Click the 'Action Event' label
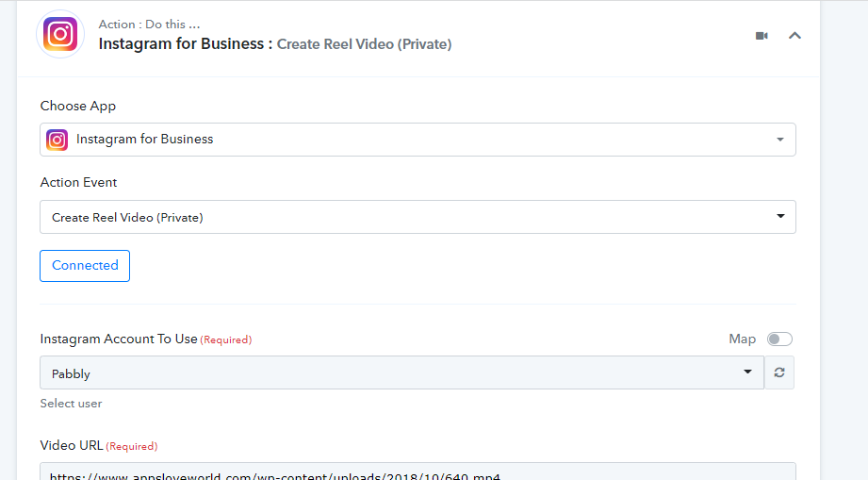Viewport: 868px width, 480px height. 78,182
